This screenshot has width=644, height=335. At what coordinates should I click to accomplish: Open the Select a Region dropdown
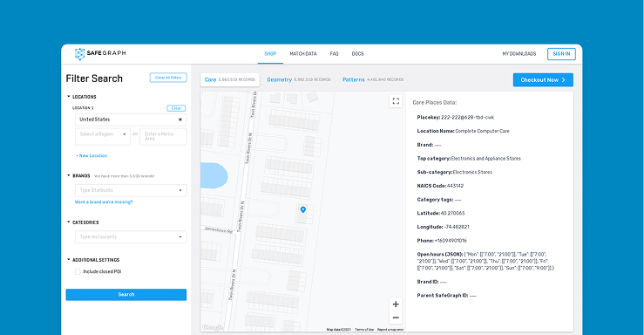coord(102,136)
